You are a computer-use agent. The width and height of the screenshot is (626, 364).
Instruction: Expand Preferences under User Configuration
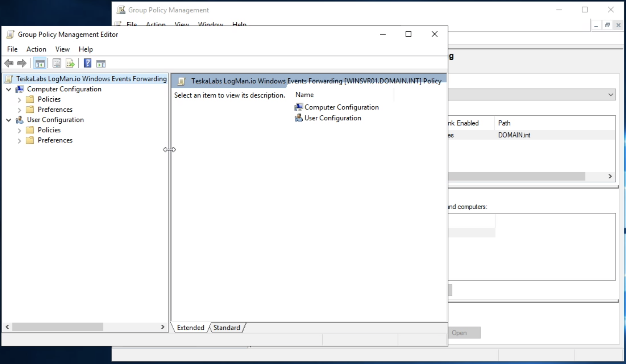[x=19, y=140]
